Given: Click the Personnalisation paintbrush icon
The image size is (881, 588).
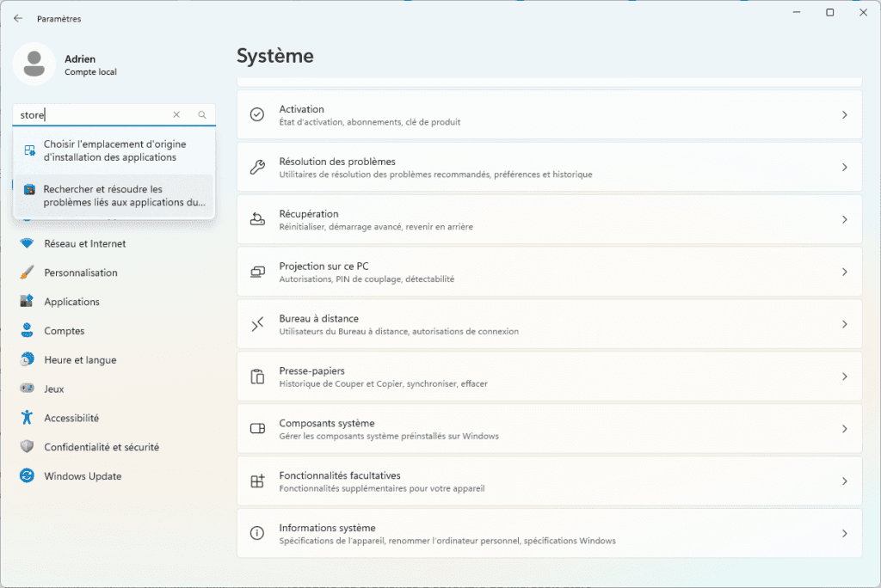Looking at the screenshot, I should coord(27,273).
